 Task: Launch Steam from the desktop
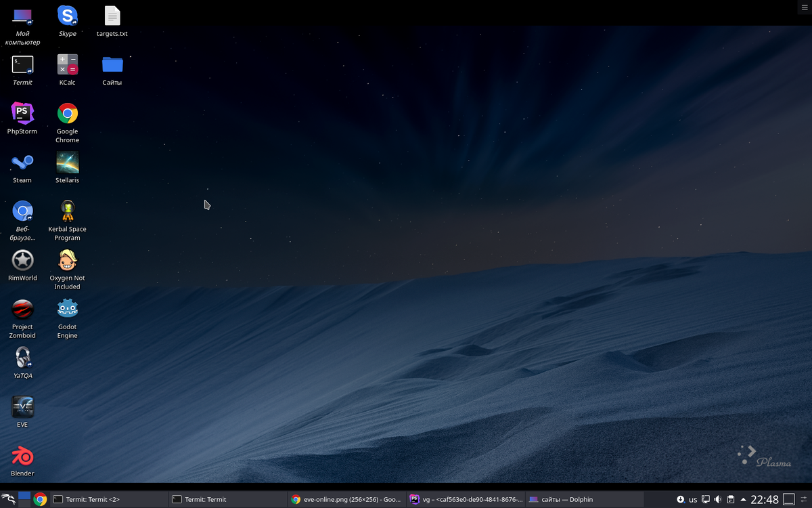(x=22, y=167)
